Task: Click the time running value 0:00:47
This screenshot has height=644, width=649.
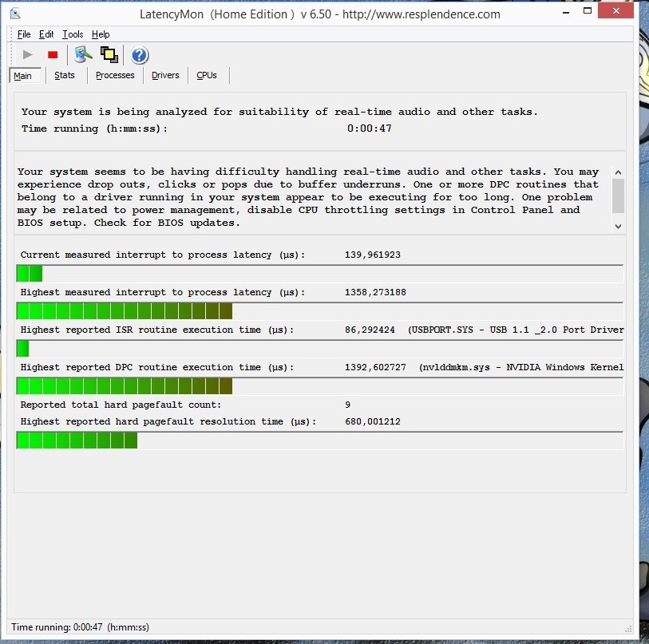Action: 369,128
